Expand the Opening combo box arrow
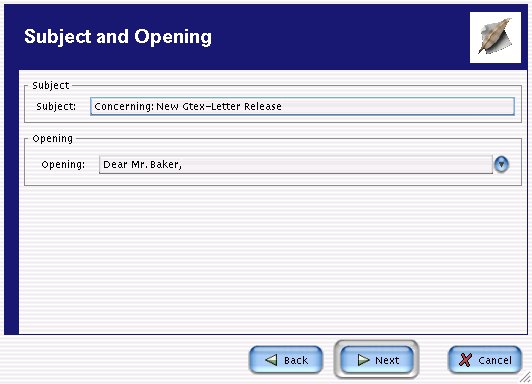The image size is (532, 384). [501, 165]
